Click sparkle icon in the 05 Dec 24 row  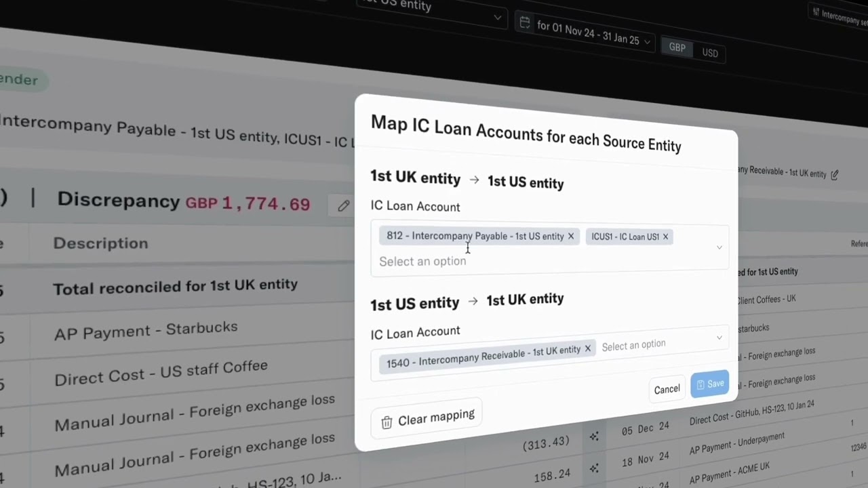[x=594, y=436]
